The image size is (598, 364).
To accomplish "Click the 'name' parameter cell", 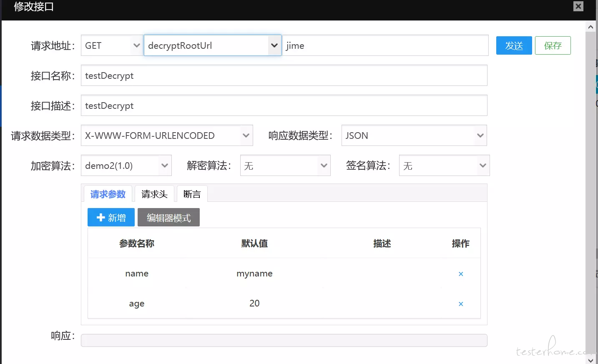I will coord(137,274).
